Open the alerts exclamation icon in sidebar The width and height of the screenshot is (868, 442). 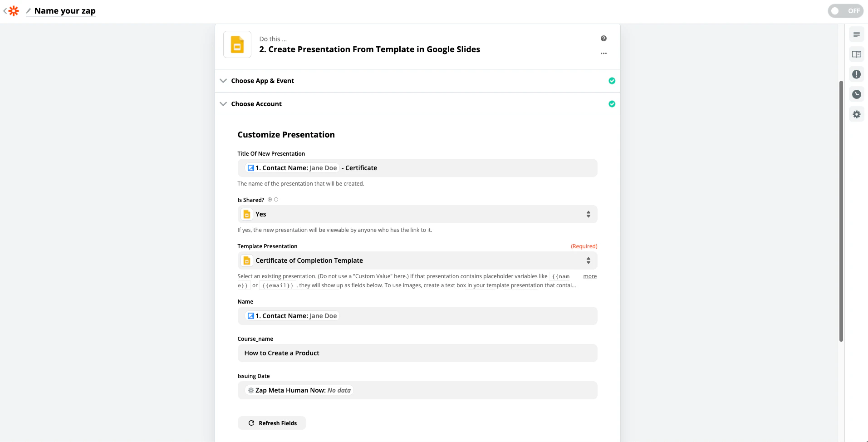point(857,74)
